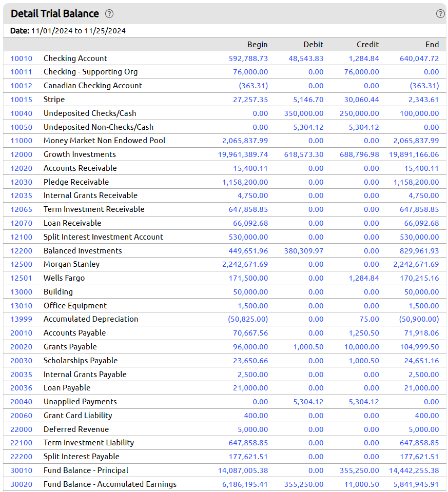This screenshot has width=448, height=492.
Task: Open account 10012 Canadian Checking link
Action: (22, 86)
